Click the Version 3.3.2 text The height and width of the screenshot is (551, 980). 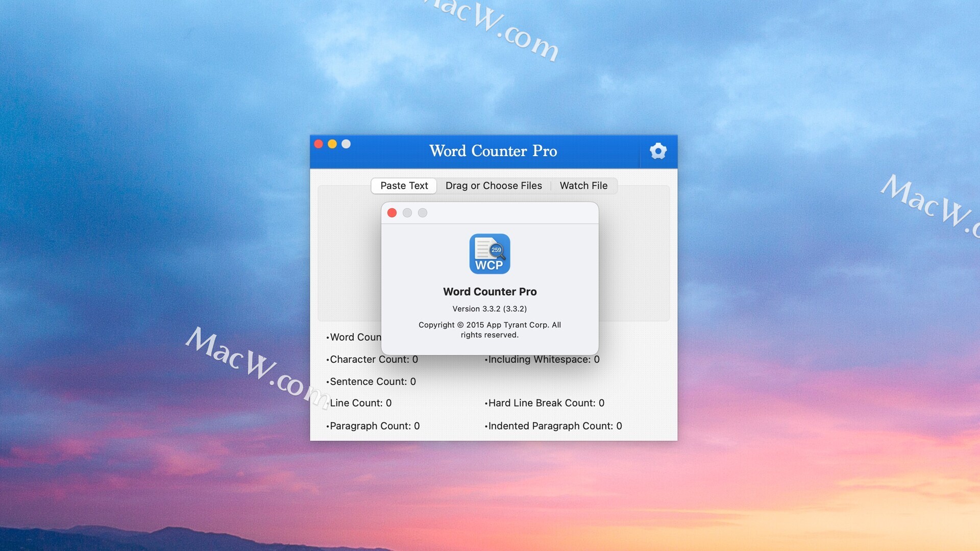coord(489,309)
